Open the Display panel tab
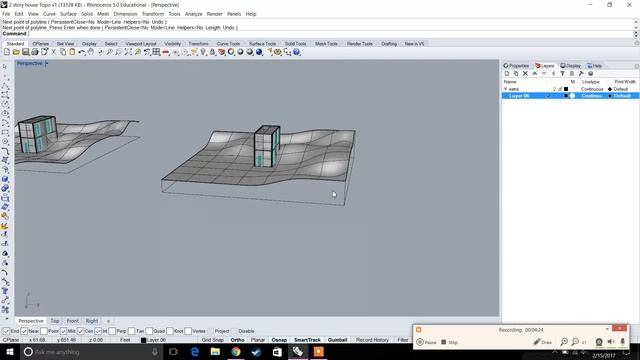 [571, 66]
